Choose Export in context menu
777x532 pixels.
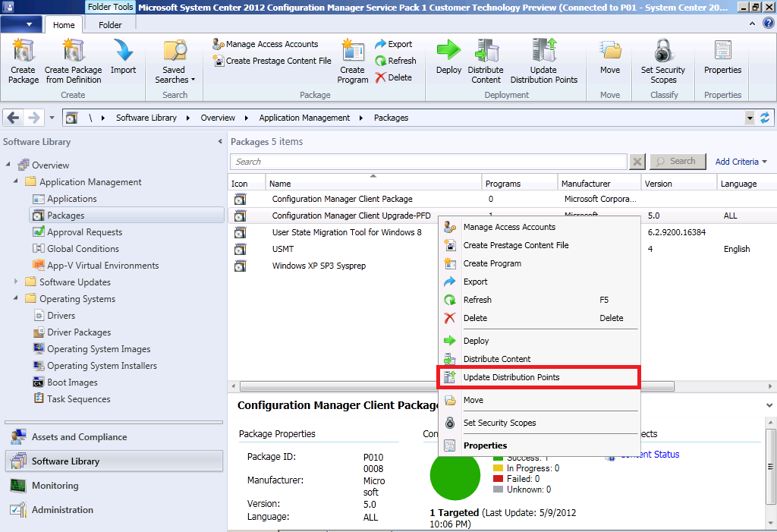(x=539, y=282)
